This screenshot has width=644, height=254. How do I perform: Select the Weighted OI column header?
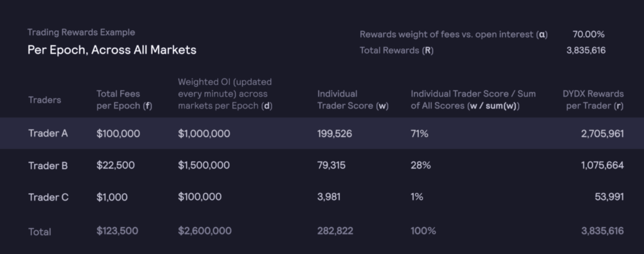(225, 94)
